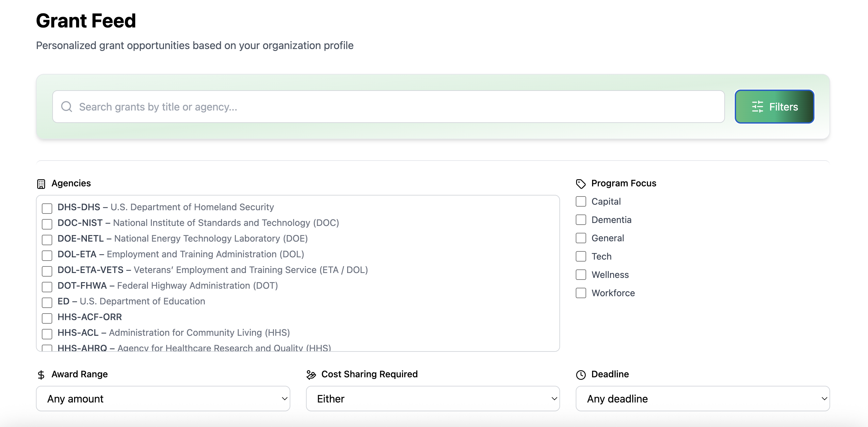This screenshot has height=427, width=868.
Task: Click the sliders icon on Filters button
Action: pyautogui.click(x=757, y=107)
